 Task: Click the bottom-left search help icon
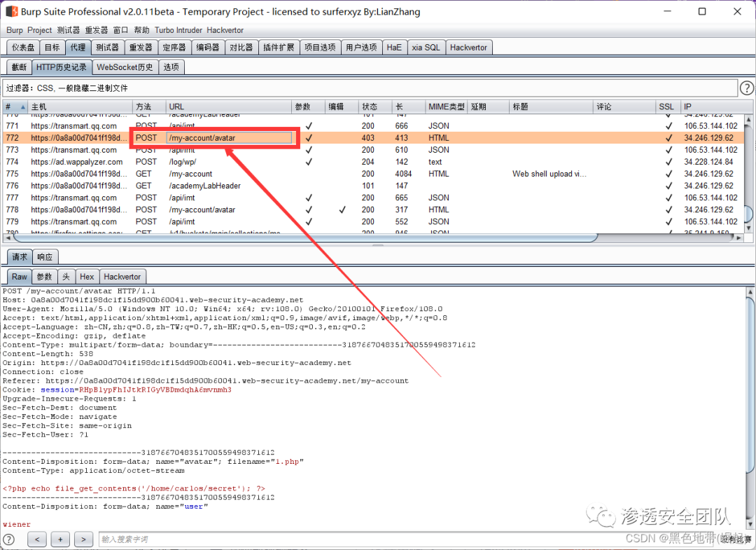click(8, 539)
